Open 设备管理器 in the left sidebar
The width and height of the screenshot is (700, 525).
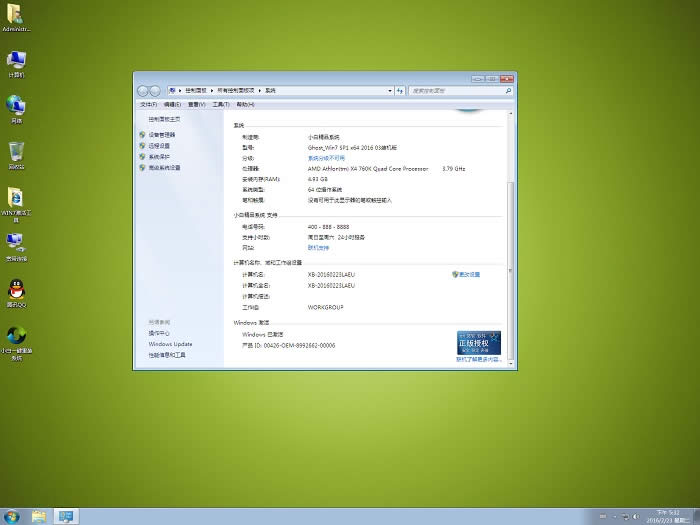[x=161, y=134]
